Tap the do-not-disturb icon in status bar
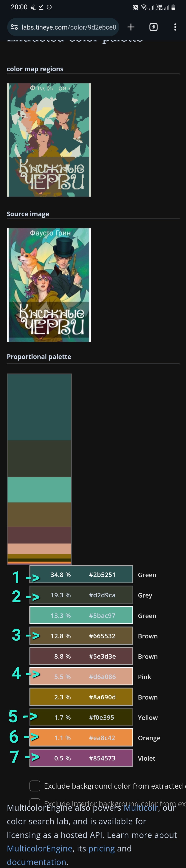Screen dimensions: 186x868 point(49,7)
